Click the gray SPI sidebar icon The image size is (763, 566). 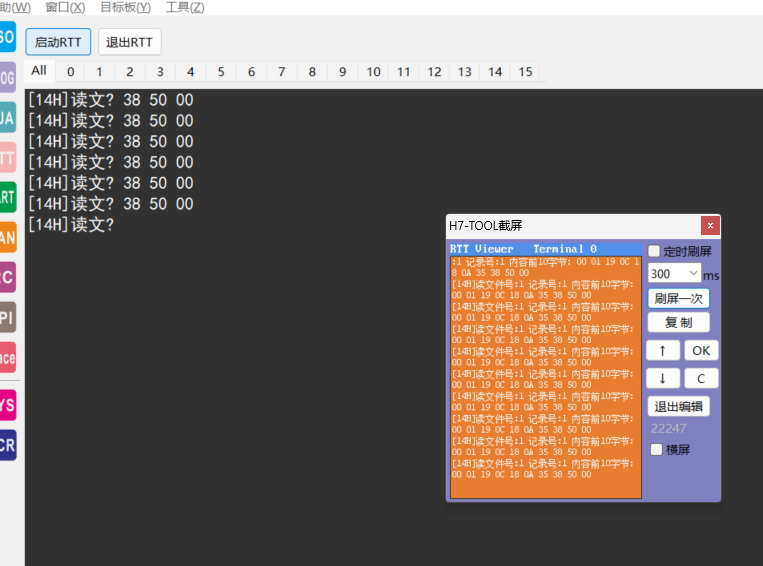7,317
